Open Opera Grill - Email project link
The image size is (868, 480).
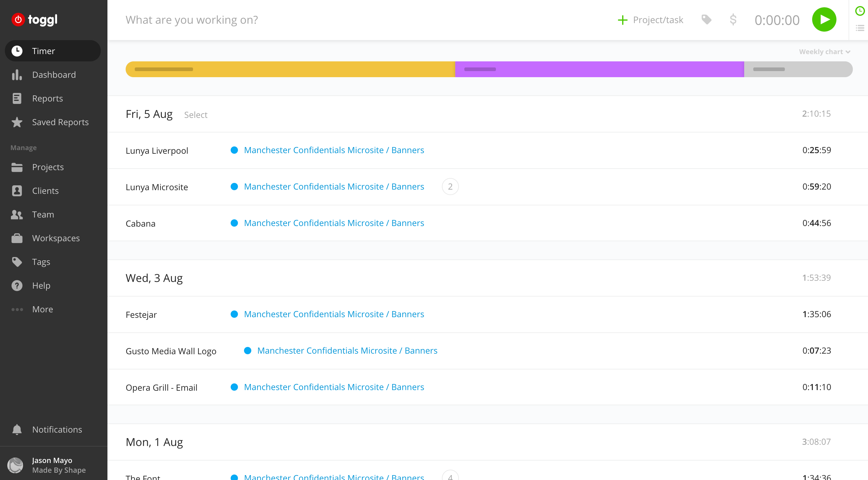(x=334, y=387)
